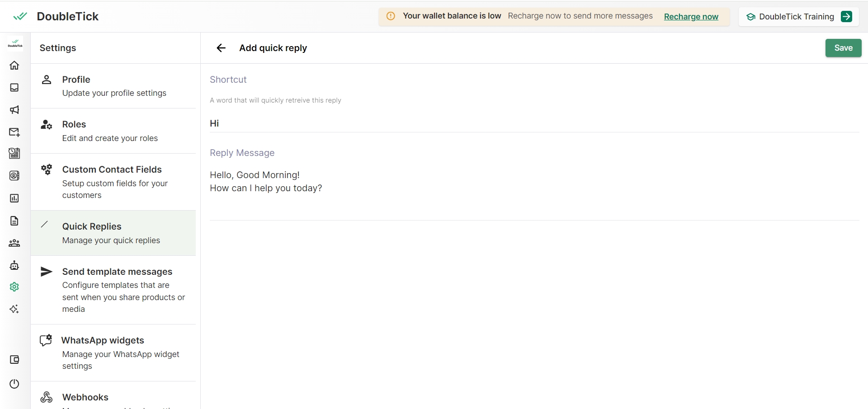Click the power logout icon

click(x=14, y=384)
